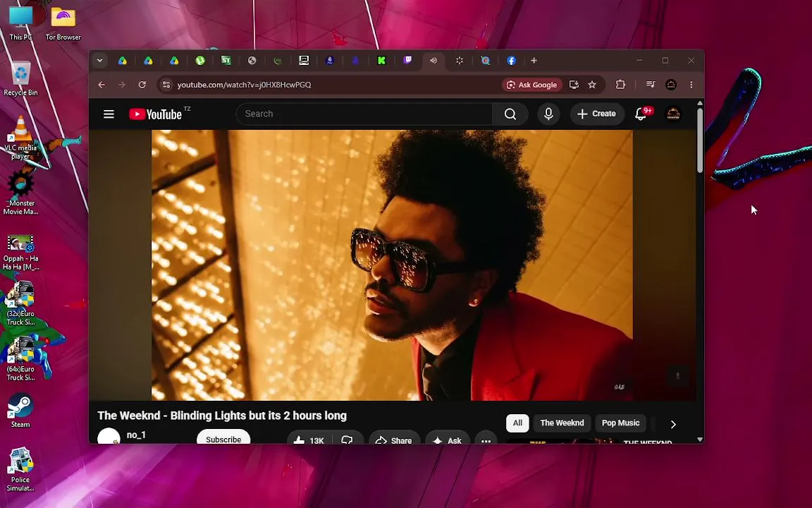Click the magnifier search button on YouTube

coord(510,114)
